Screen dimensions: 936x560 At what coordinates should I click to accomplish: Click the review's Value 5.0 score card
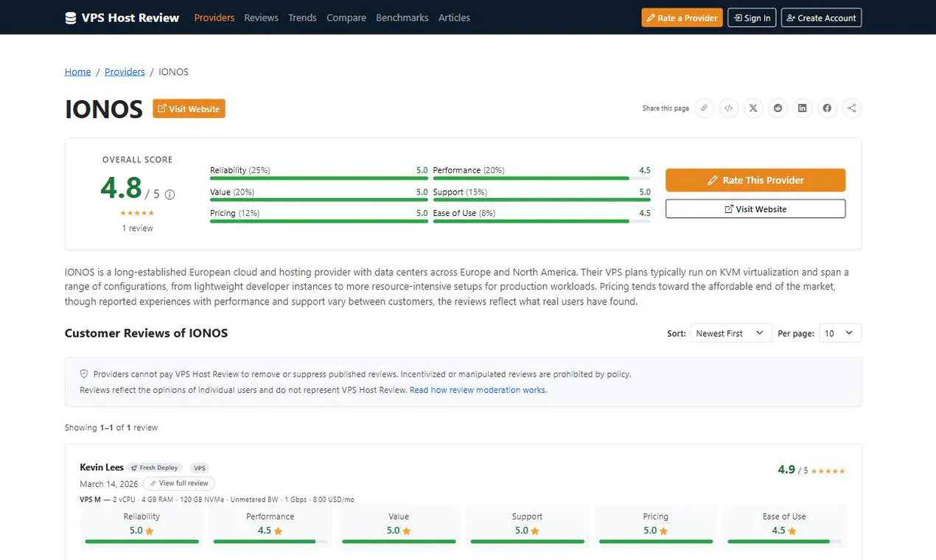399,527
